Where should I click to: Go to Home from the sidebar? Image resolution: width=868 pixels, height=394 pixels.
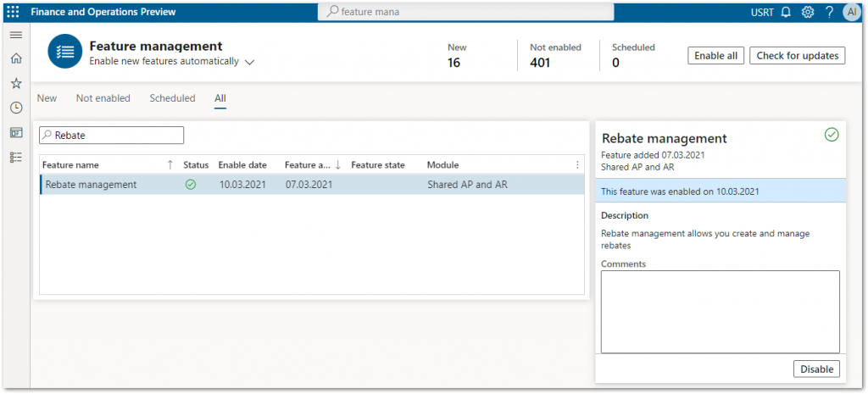(x=16, y=58)
